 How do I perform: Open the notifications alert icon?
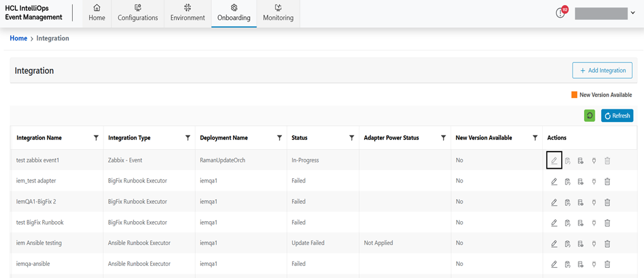(x=561, y=13)
